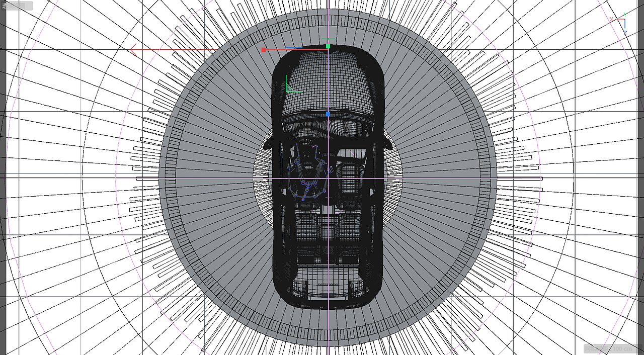Click the world axis orientation indicator
The height and width of the screenshot is (355, 644).
(619, 25)
